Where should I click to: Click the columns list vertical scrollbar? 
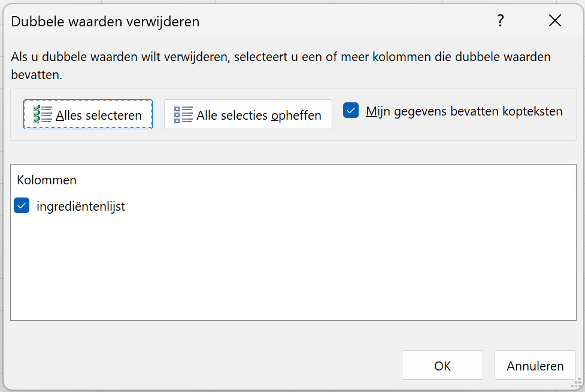tap(574, 179)
